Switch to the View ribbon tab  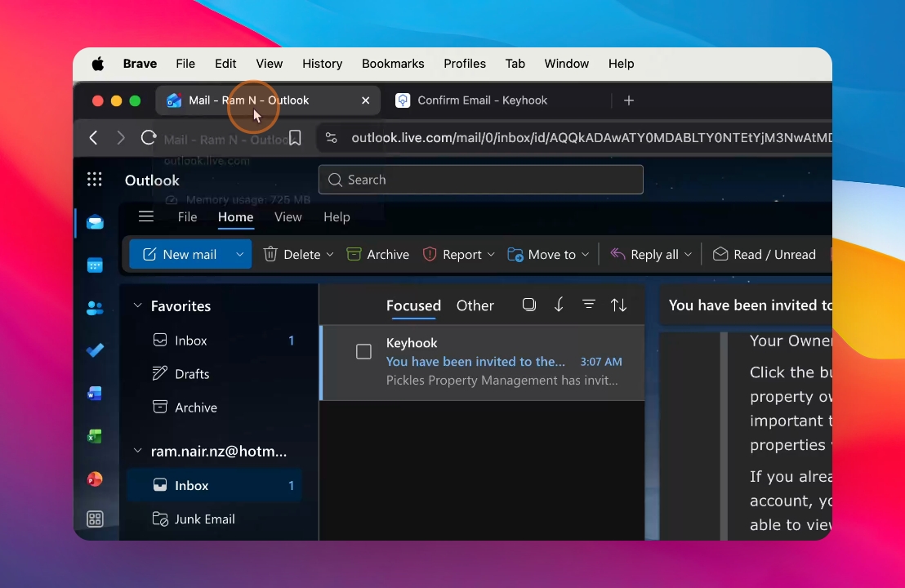288,217
